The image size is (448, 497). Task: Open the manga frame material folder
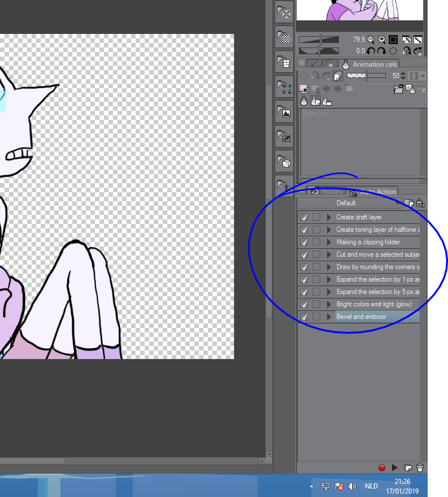284,62
